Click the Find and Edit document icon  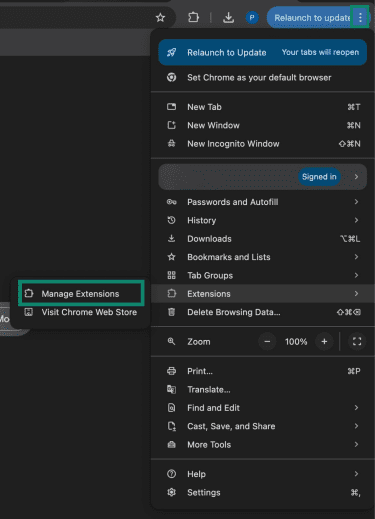coord(171,408)
